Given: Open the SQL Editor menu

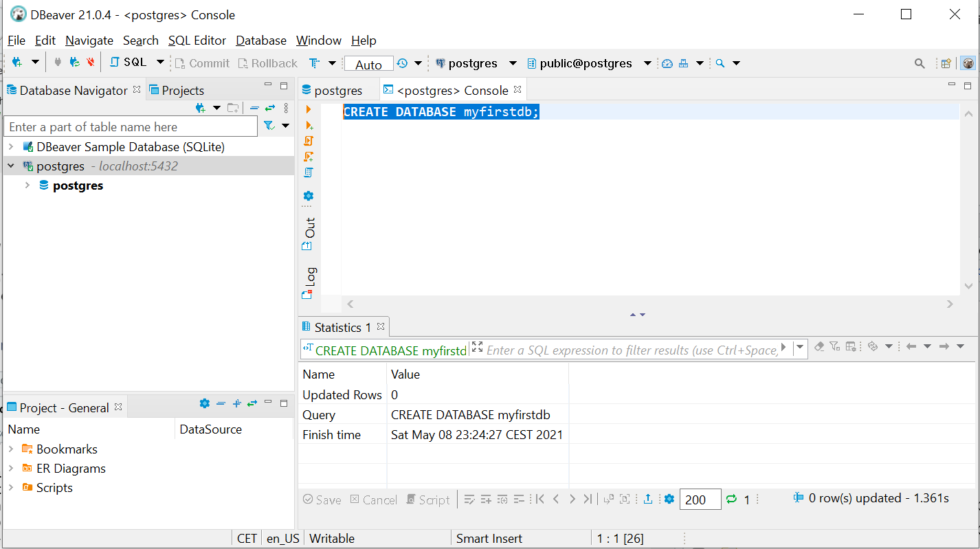Looking at the screenshot, I should point(197,41).
